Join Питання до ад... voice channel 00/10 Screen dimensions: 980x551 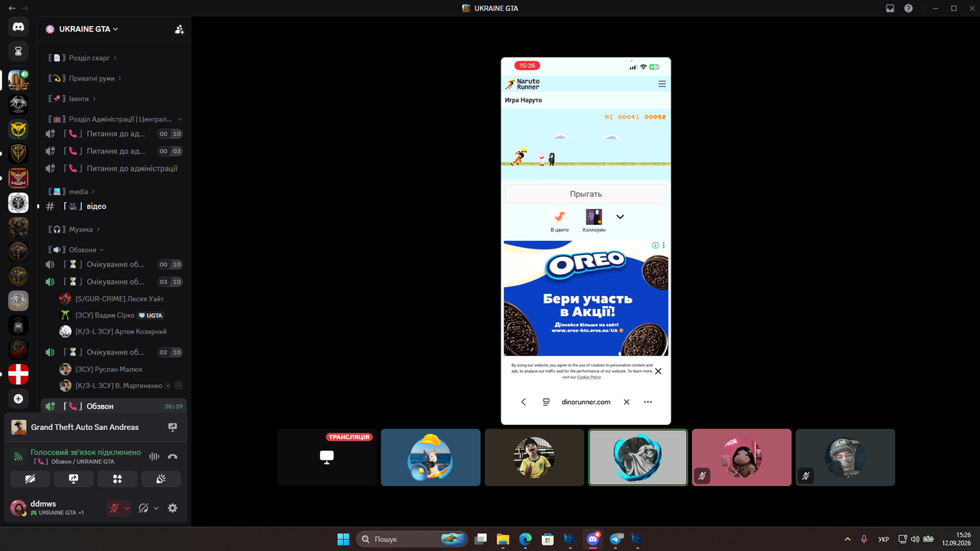pos(113,134)
